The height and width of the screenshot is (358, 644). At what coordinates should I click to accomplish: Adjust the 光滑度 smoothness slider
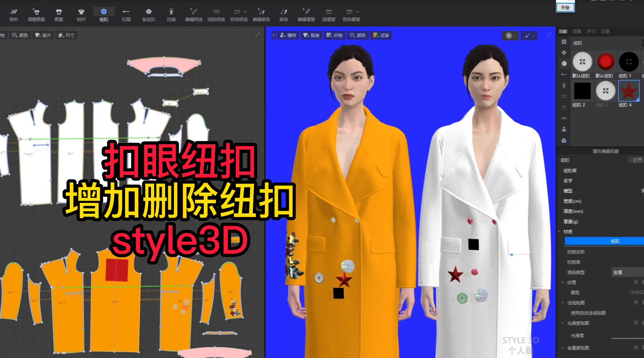tap(627, 338)
